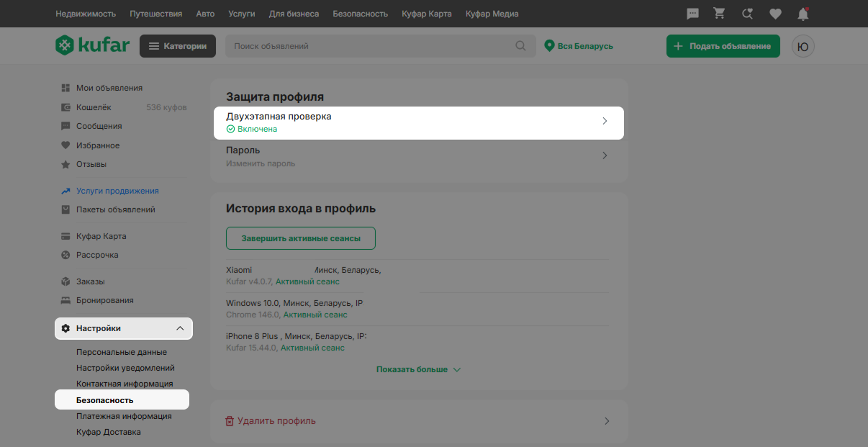This screenshot has height=447, width=868.
Task: Click the Windows 10.0 session entry
Action: point(418,309)
